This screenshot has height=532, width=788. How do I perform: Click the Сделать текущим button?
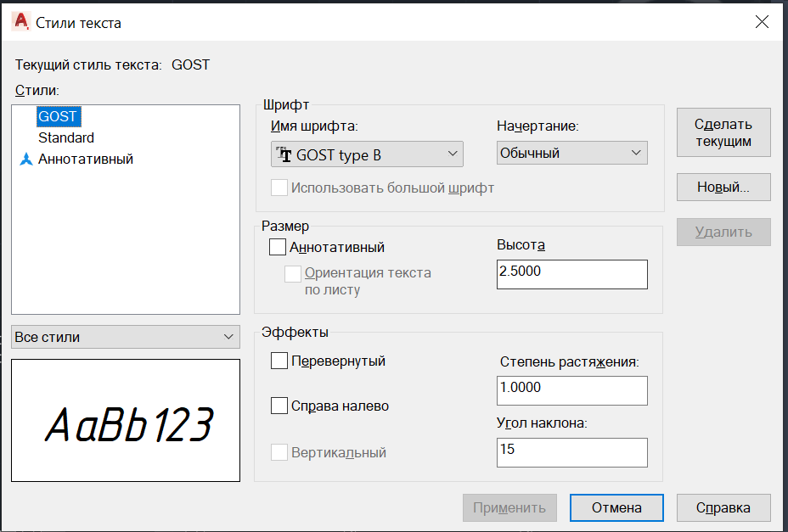[723, 132]
